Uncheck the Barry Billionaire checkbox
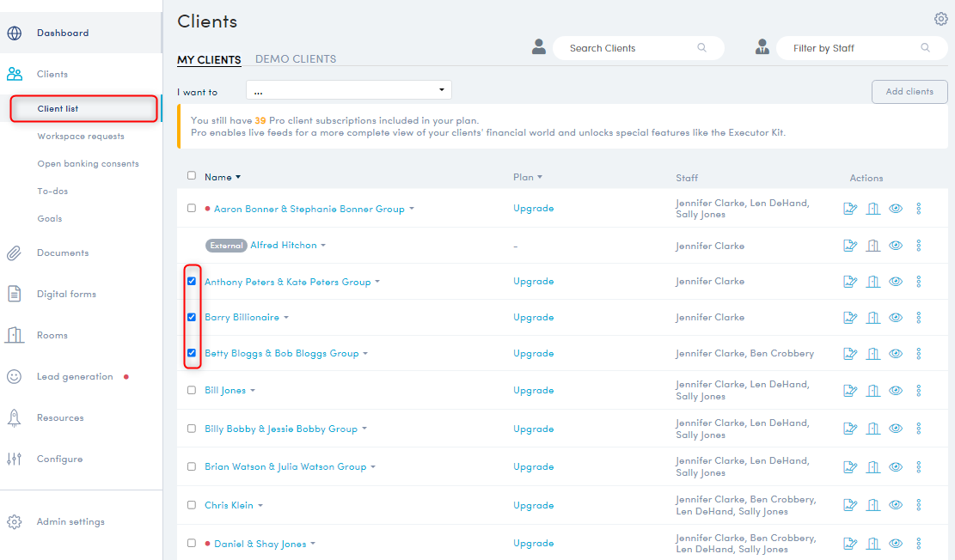The height and width of the screenshot is (560, 955). (x=192, y=317)
